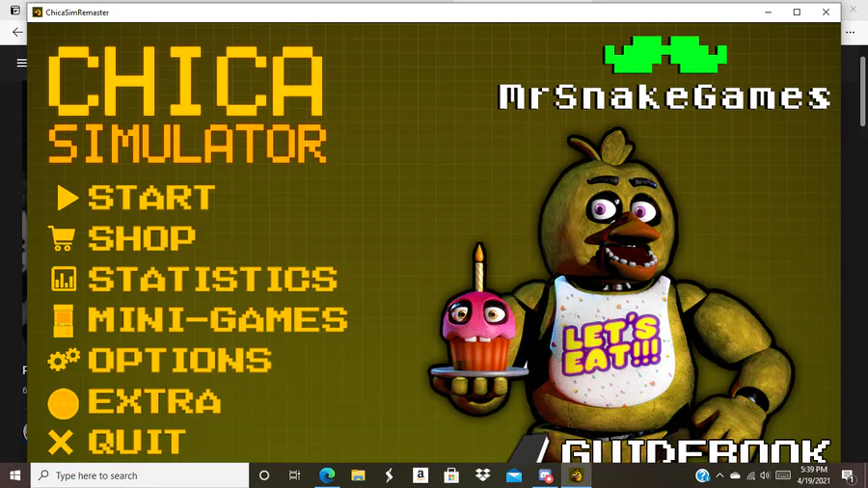
Task: Open File Explorer from the taskbar
Action: pos(358,475)
